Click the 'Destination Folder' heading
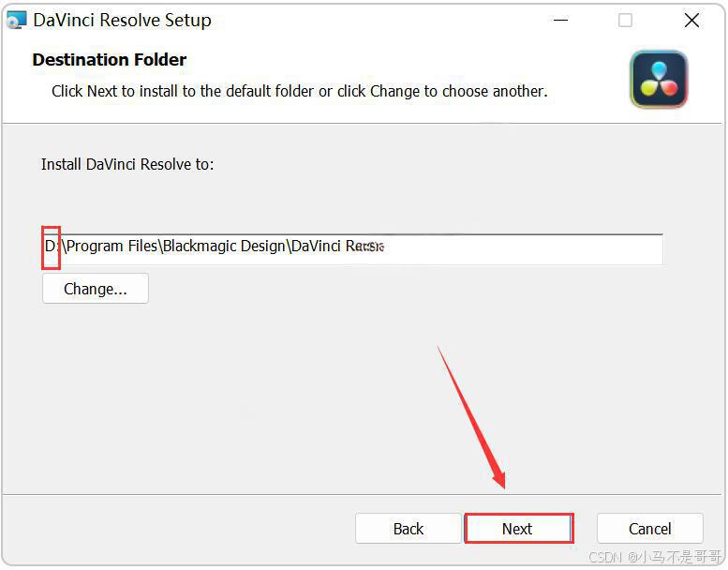This screenshot has width=728, height=570. [x=110, y=60]
